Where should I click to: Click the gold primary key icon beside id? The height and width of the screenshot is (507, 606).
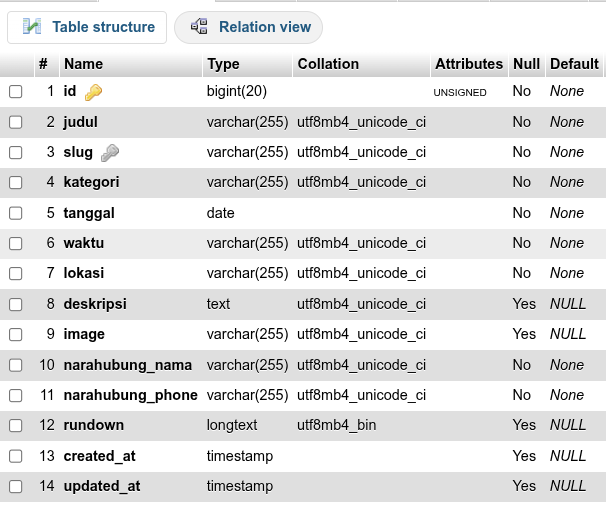point(93,92)
